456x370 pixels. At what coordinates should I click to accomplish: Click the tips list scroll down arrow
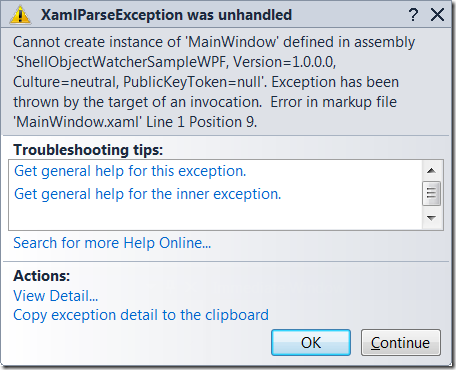[x=431, y=218]
